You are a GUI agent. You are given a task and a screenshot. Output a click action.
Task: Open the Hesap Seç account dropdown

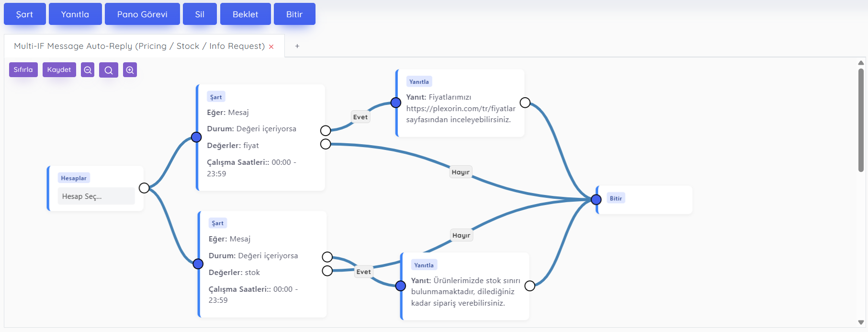(x=96, y=196)
